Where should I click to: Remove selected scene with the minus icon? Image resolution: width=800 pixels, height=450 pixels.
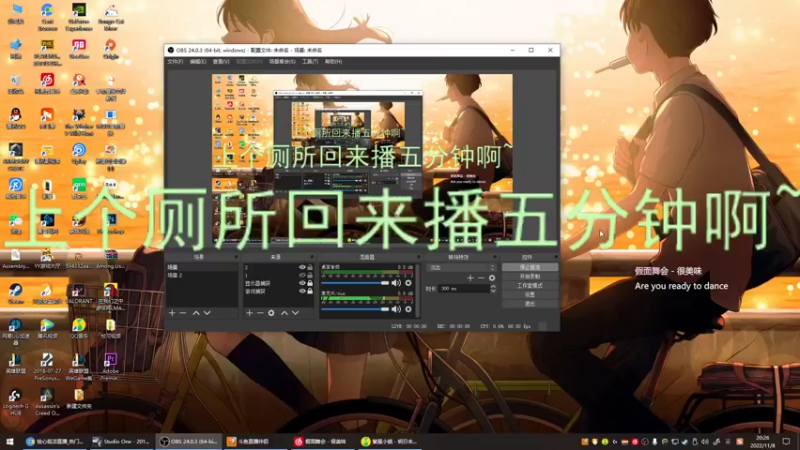(x=183, y=313)
